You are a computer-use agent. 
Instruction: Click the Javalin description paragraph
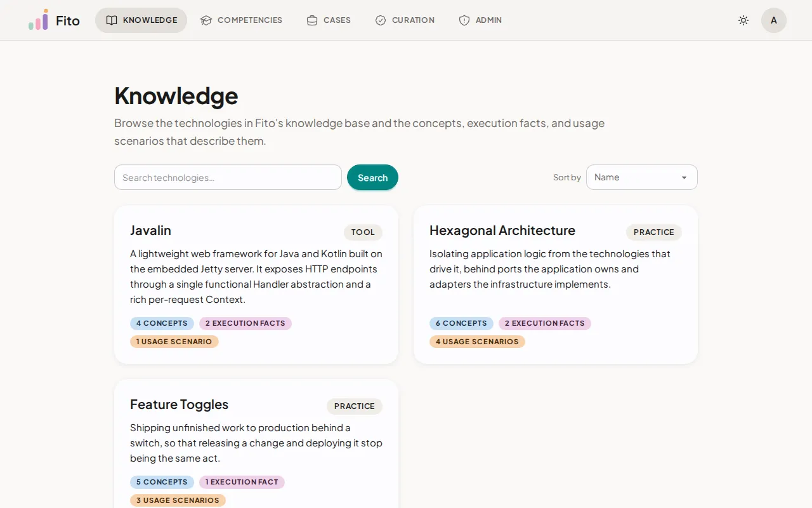(x=256, y=277)
